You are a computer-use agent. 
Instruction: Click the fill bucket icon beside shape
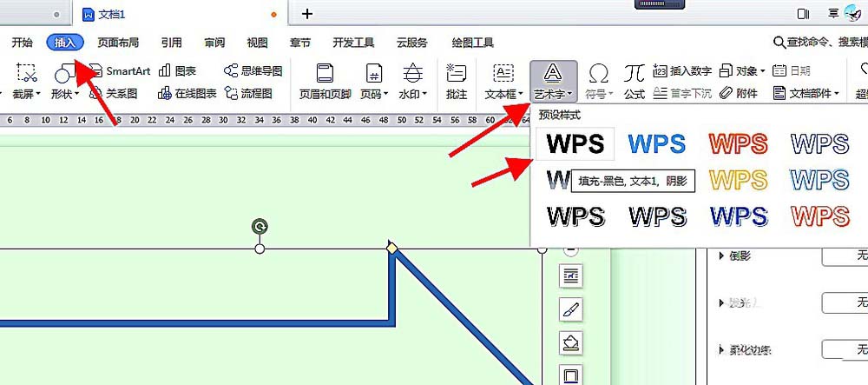click(x=571, y=343)
